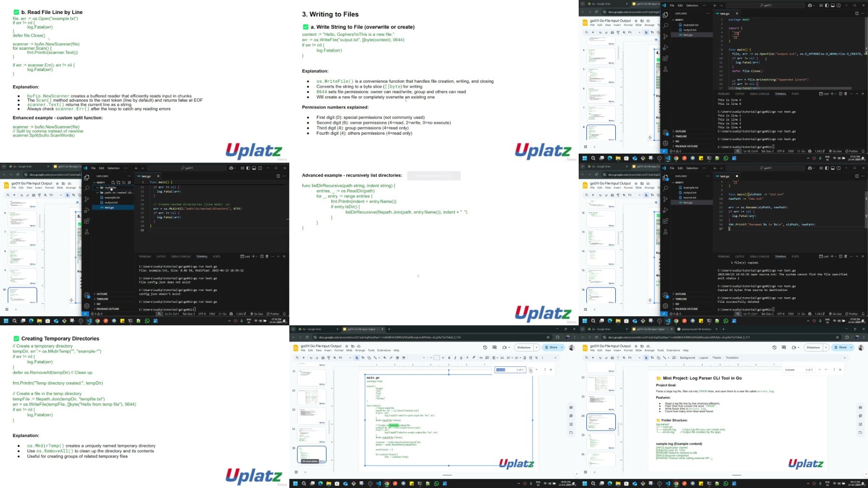Viewport: 868px width, 488px height.
Task: Toggle Panel in MkdirAll VS Code title bar
Action: click(x=254, y=168)
